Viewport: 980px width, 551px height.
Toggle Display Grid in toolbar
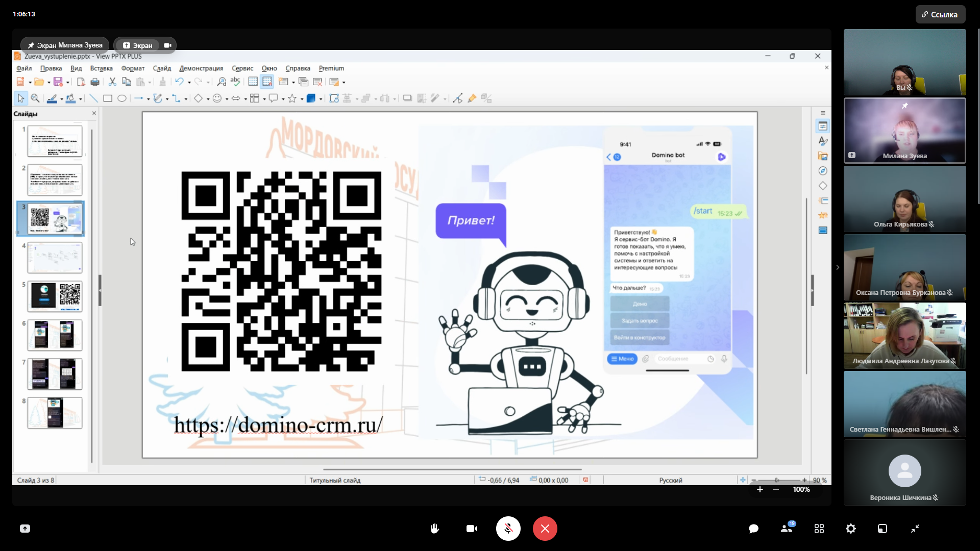pyautogui.click(x=253, y=82)
